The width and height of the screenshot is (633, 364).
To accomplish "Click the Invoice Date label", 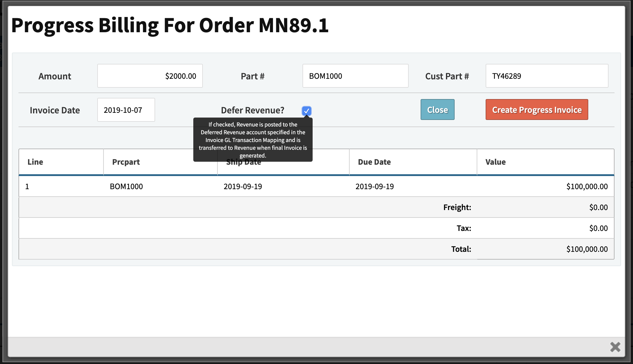I will click(55, 110).
